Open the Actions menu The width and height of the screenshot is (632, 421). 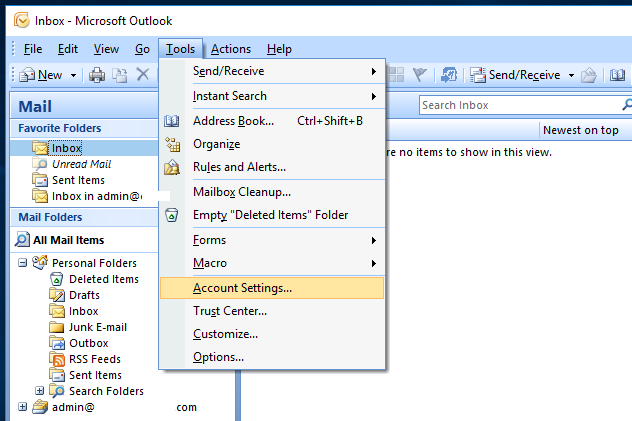coord(231,49)
